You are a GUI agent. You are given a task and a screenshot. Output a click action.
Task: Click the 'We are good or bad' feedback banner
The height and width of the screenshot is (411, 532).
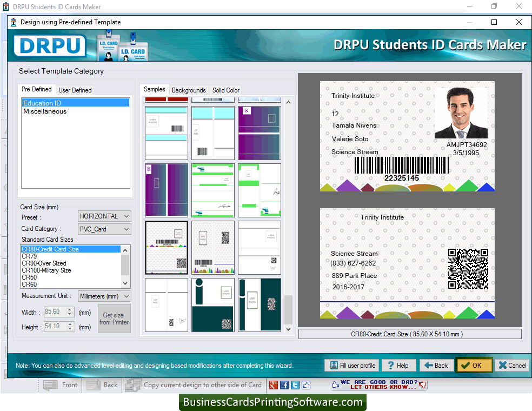(x=379, y=385)
